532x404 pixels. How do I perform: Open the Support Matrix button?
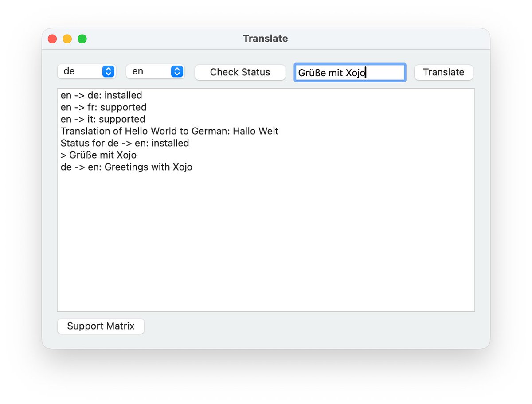(101, 326)
